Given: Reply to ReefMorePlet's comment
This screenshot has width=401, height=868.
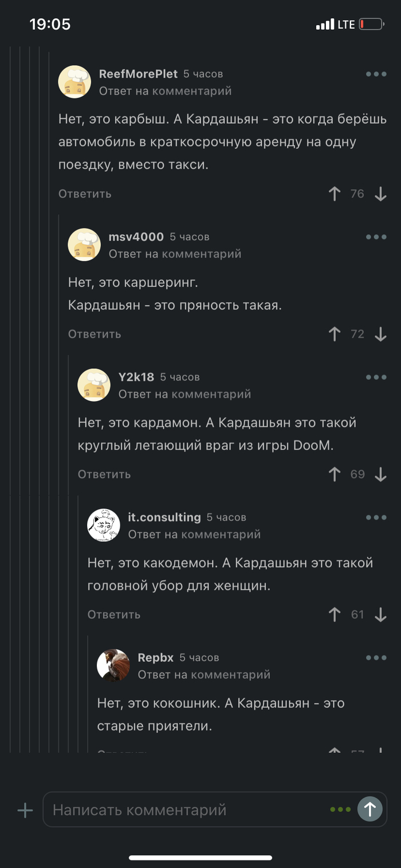Looking at the screenshot, I should click(x=85, y=194).
